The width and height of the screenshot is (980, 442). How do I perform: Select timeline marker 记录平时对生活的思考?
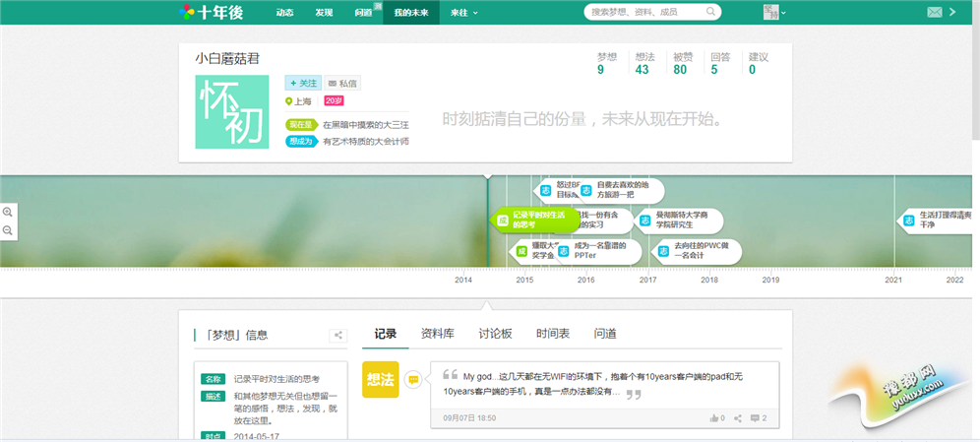coord(536,220)
